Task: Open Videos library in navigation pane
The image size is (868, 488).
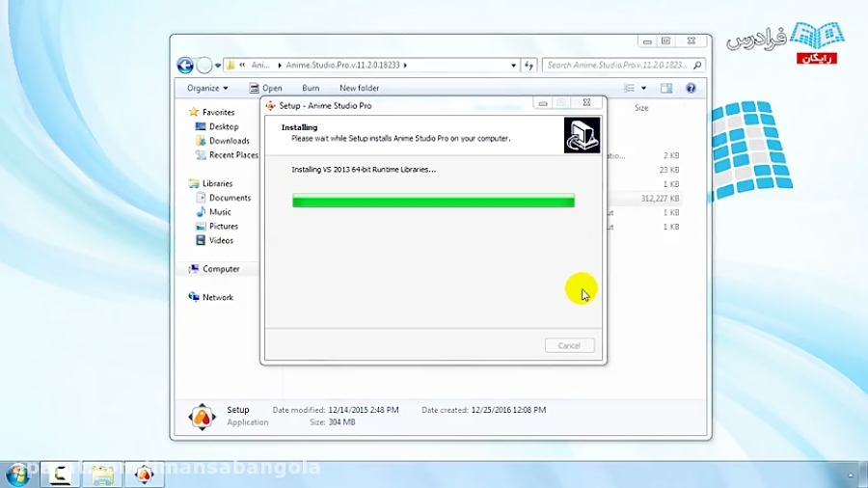Action: [221, 241]
